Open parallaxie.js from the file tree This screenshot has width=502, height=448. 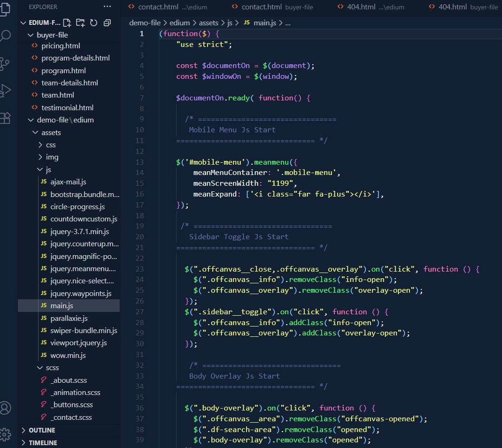69,318
